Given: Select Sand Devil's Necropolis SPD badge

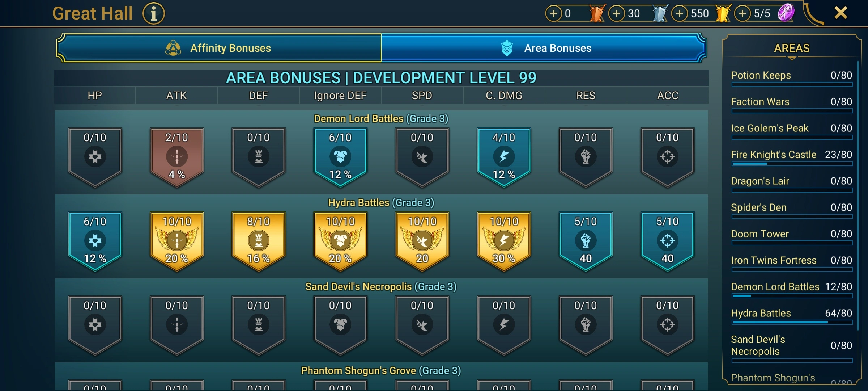Looking at the screenshot, I should click(x=422, y=325).
